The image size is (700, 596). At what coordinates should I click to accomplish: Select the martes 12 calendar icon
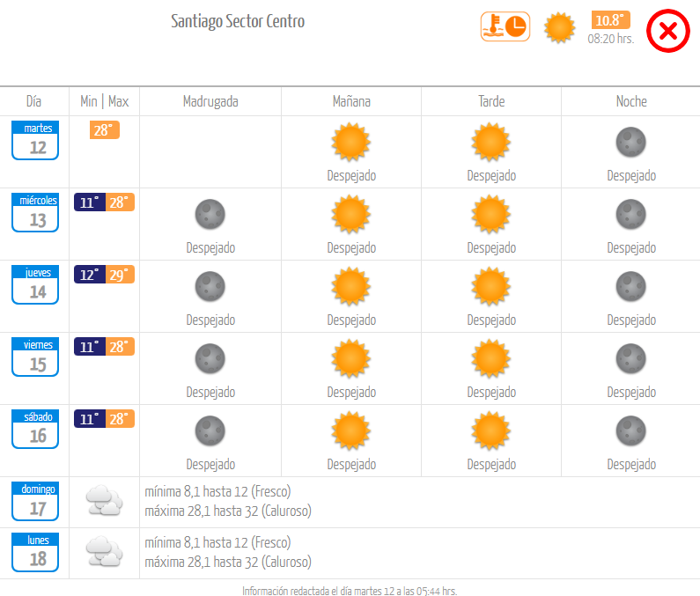pos(35,140)
